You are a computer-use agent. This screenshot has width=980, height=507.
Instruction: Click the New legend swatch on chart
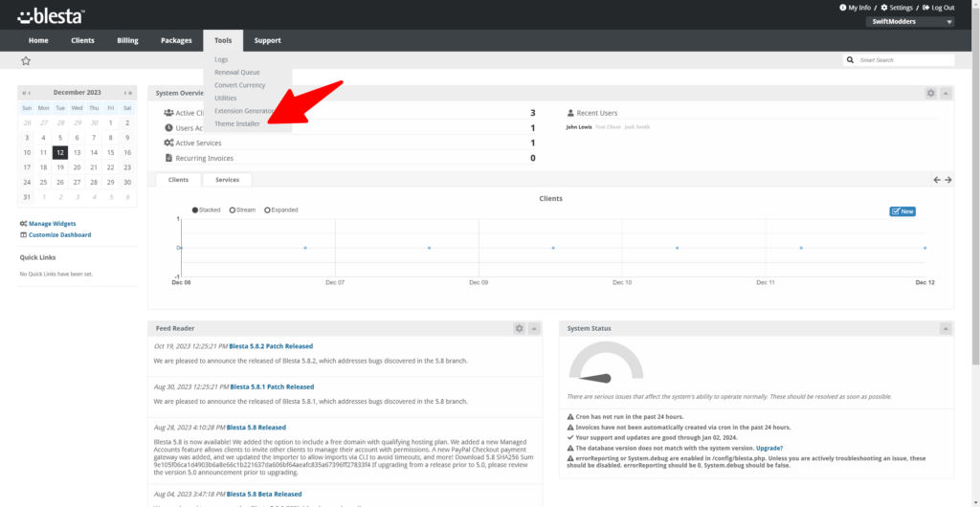pyautogui.click(x=902, y=211)
